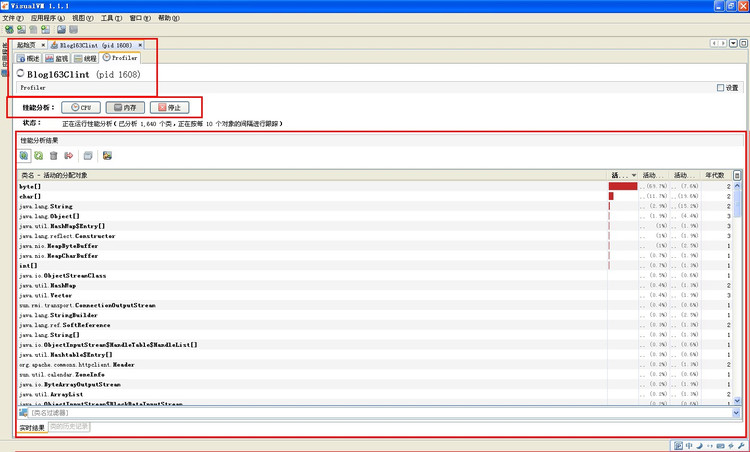Click the class name filter input field
750x452 pixels.
click(380, 413)
